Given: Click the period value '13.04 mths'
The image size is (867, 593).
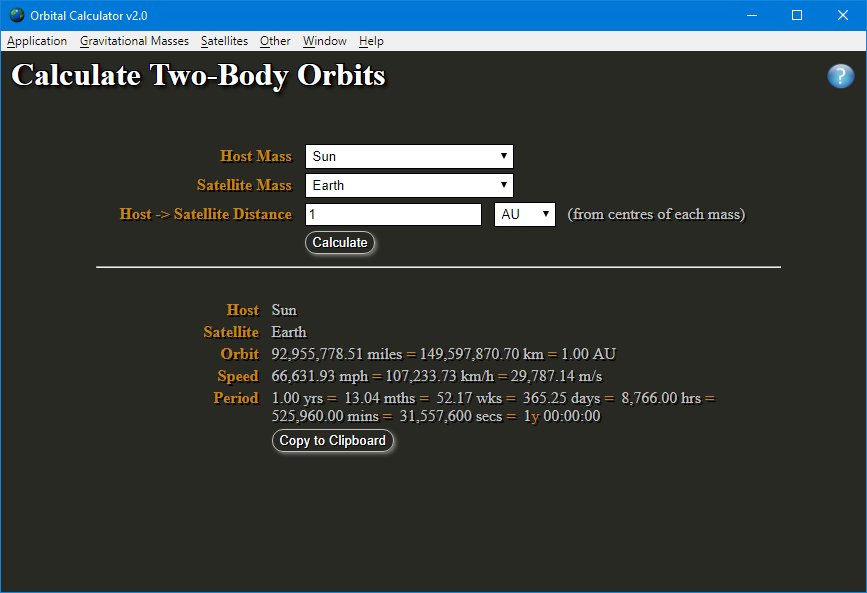Looking at the screenshot, I should 380,398.
